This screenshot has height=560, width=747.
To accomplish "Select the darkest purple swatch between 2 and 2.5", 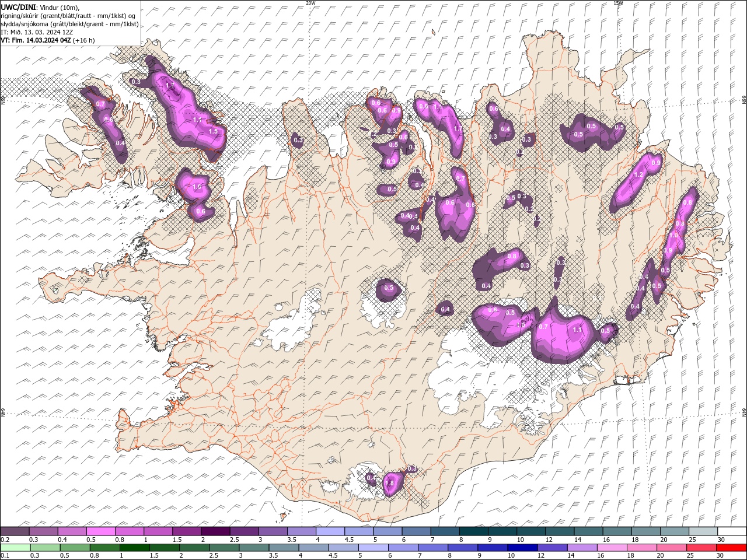I will click(x=215, y=531).
